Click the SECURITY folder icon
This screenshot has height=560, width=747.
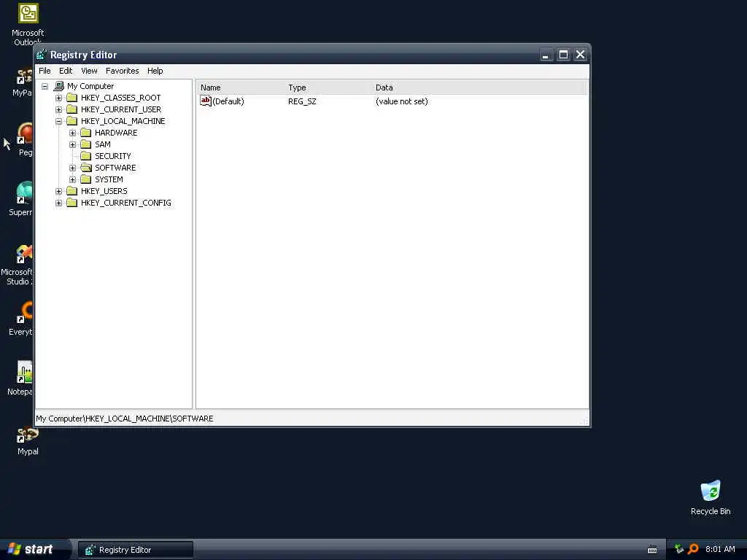(86, 156)
